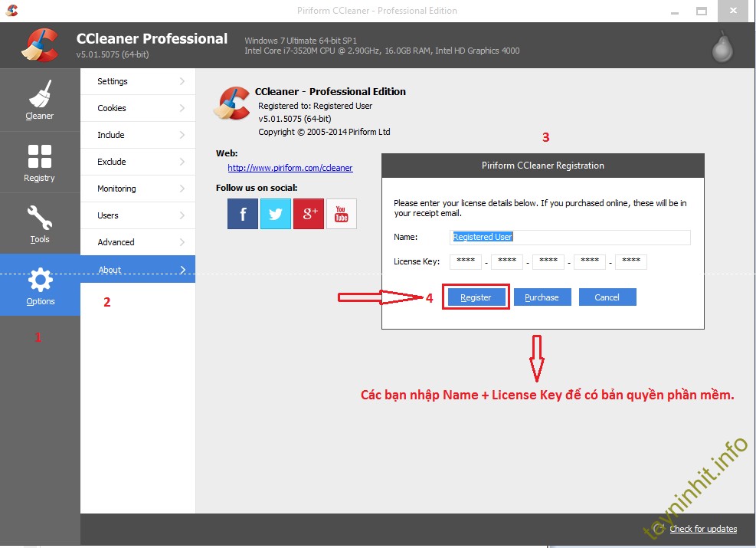756x548 pixels.
Task: Open the Exclude options page
Action: click(112, 162)
